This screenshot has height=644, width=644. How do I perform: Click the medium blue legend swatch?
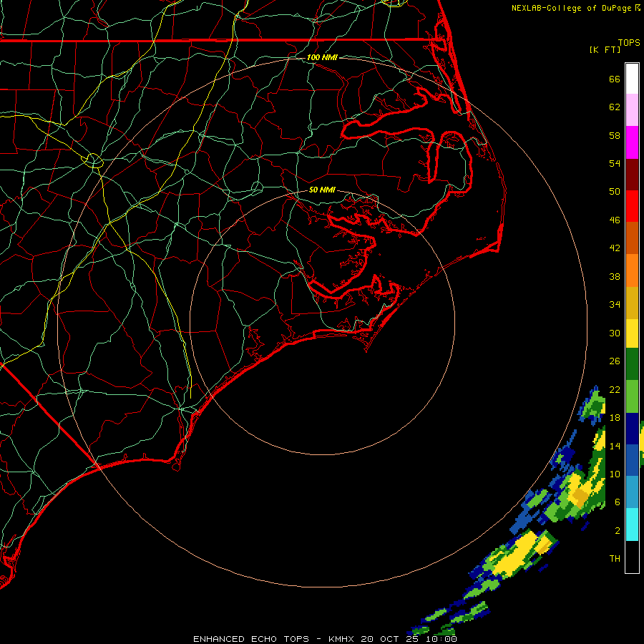tap(632, 460)
